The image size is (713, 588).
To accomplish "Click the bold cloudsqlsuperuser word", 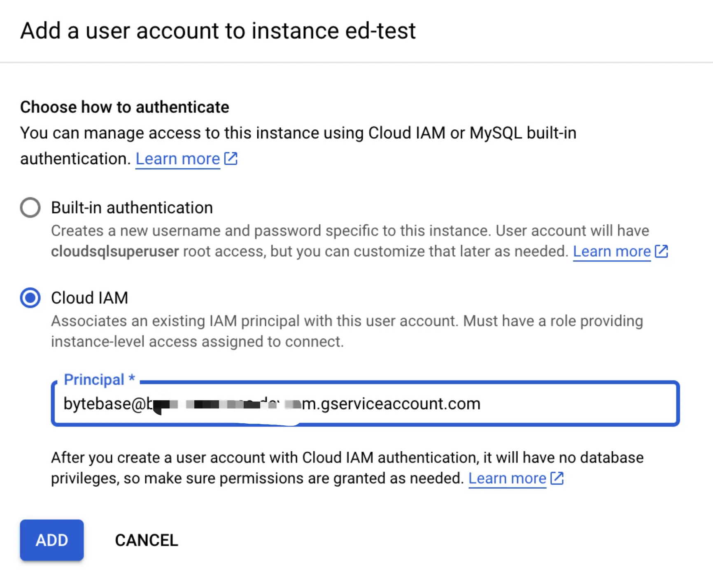I will point(115,251).
